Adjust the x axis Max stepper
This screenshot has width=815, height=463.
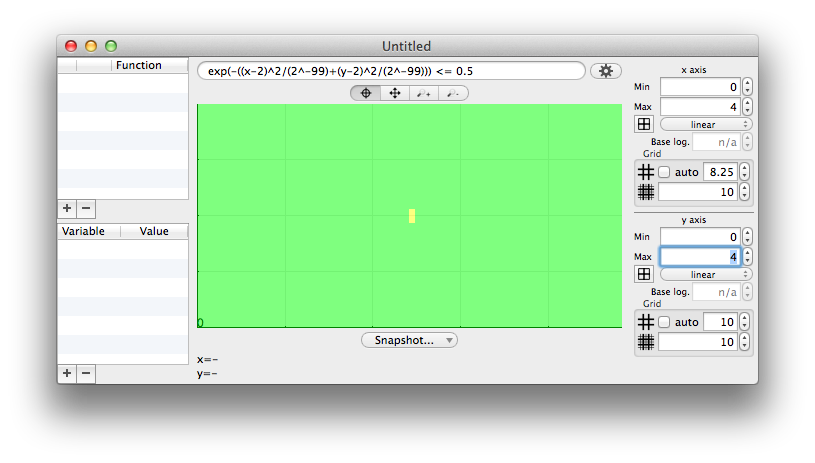point(747,107)
